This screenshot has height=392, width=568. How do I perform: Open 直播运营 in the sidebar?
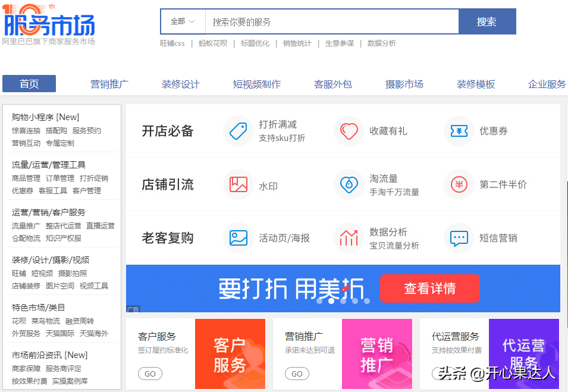pyautogui.click(x=101, y=225)
